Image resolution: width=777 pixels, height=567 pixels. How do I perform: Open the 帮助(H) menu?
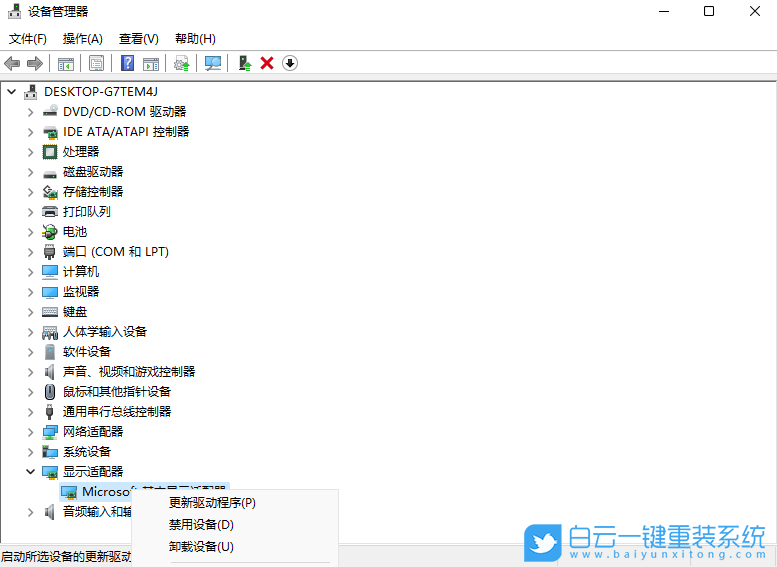[x=195, y=39]
